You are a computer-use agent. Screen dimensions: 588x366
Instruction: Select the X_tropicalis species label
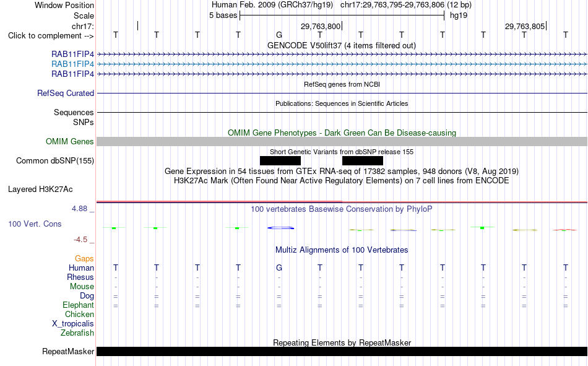click(73, 324)
